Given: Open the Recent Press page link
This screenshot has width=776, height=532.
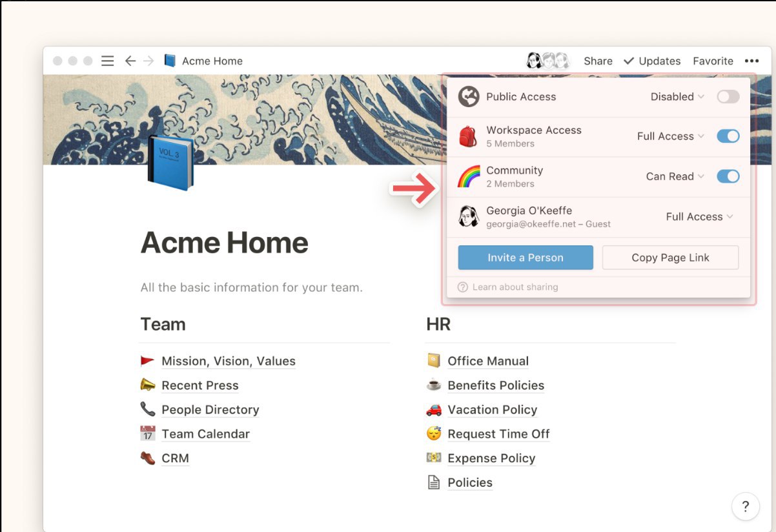Looking at the screenshot, I should click(x=200, y=385).
